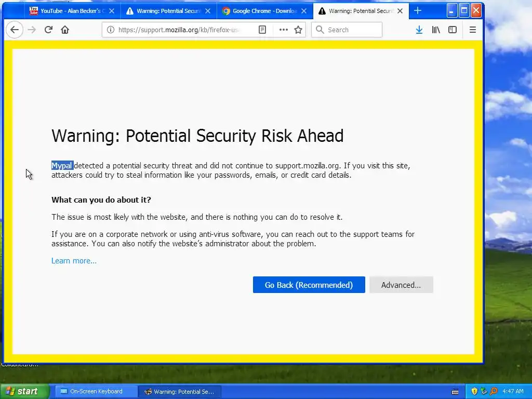The width and height of the screenshot is (532, 399).
Task: Click the Go Back (Recommended) button
Action: [309, 285]
